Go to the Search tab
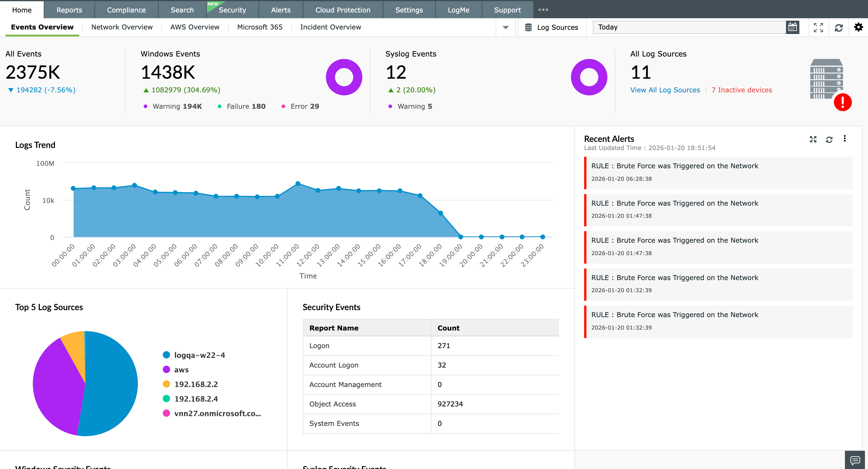The height and width of the screenshot is (469, 868). (182, 10)
